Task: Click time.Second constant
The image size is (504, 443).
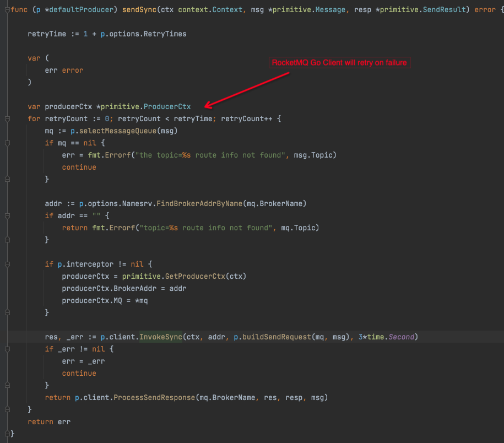Action: click(391, 337)
